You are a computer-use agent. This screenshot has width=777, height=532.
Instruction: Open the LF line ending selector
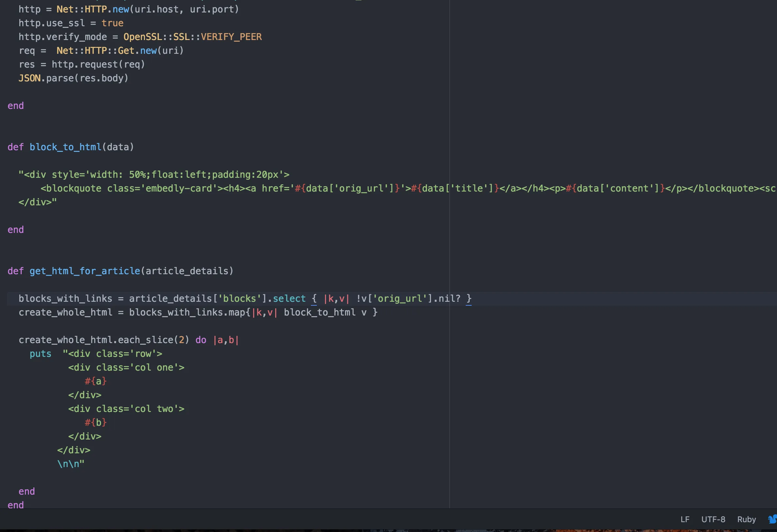685,519
